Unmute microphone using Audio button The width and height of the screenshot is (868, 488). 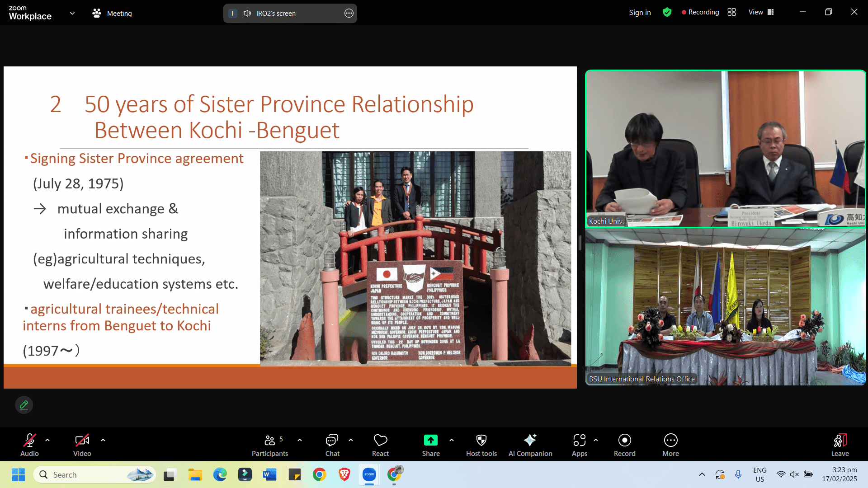coord(29,445)
